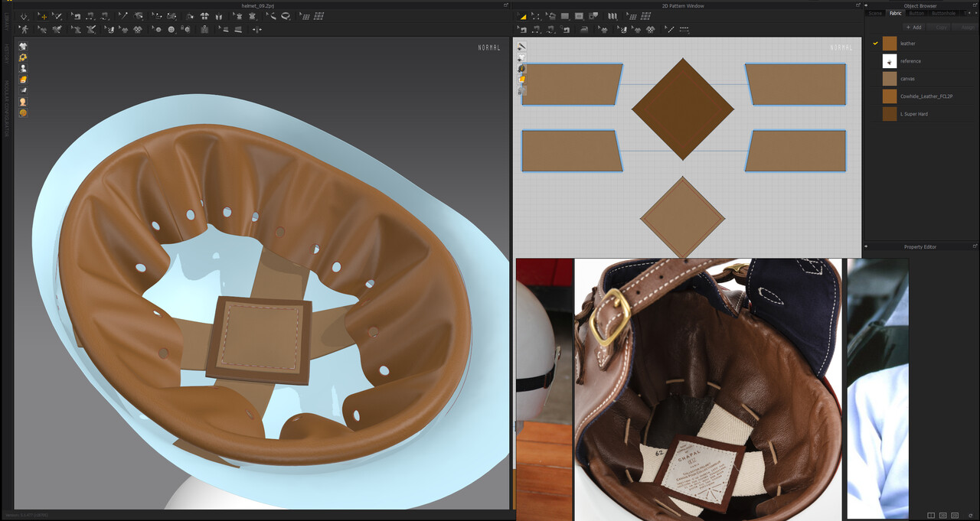This screenshot has height=521, width=980.
Task: Select the Edit Curve Point tool in 2D toolbar
Action: point(537,16)
